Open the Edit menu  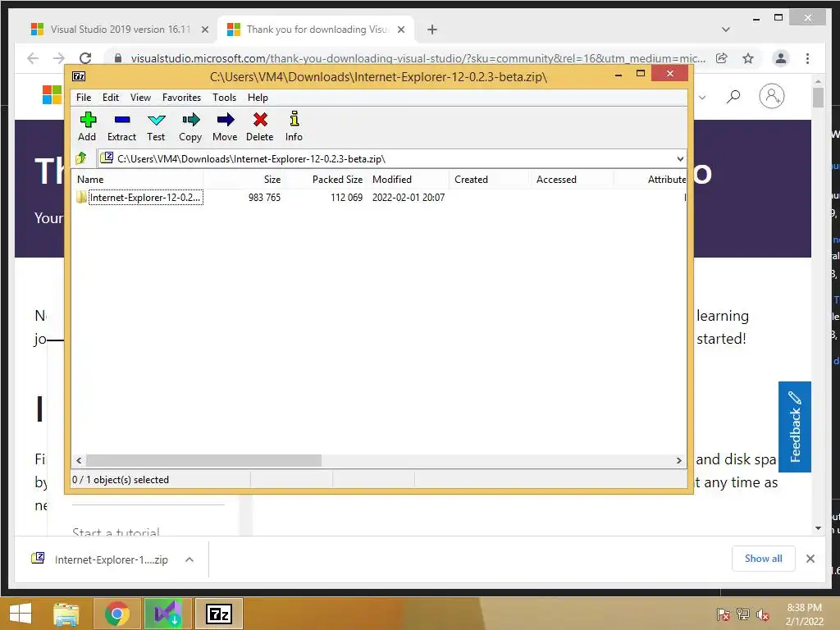(x=111, y=98)
